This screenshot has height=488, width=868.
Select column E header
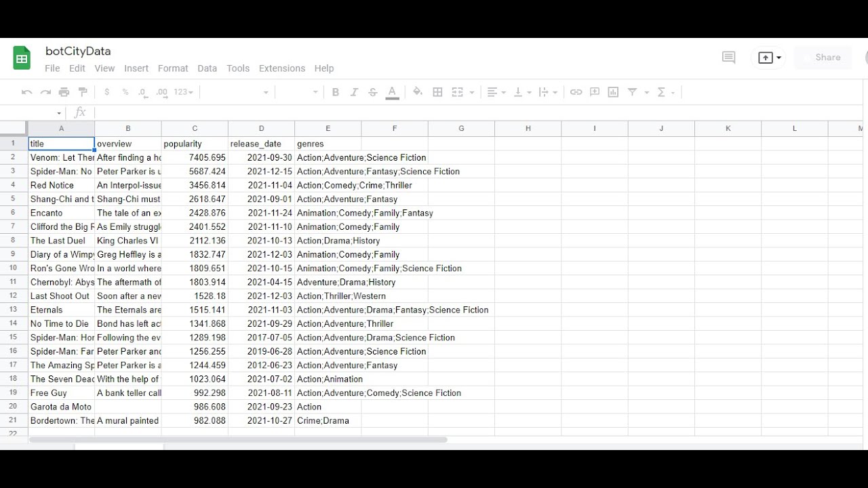(x=328, y=128)
